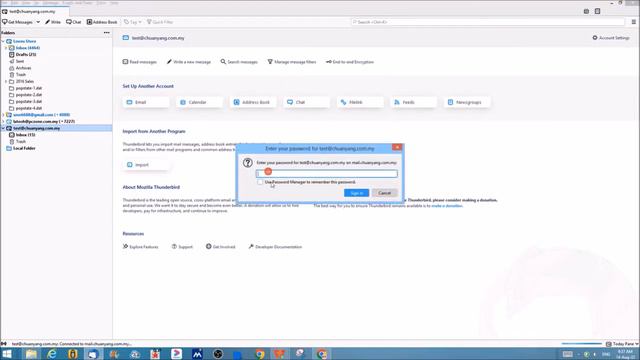Collapse the first account in folder tree
Viewport: 640px width, 360px height.
pos(3,41)
